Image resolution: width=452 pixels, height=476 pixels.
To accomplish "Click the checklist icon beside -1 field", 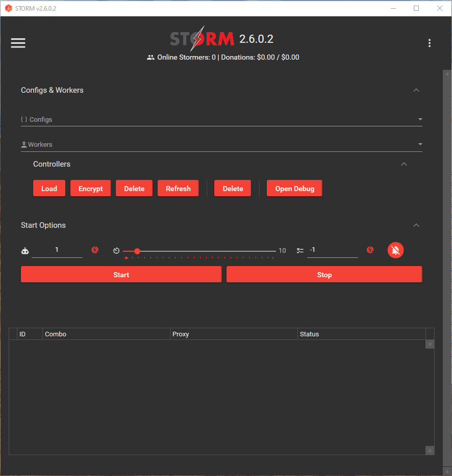I will (x=300, y=251).
